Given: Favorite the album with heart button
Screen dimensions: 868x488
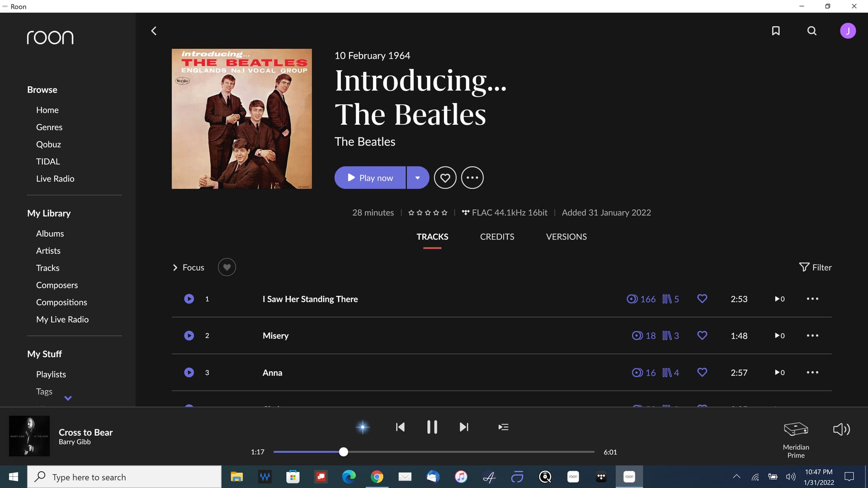Looking at the screenshot, I should tap(445, 178).
